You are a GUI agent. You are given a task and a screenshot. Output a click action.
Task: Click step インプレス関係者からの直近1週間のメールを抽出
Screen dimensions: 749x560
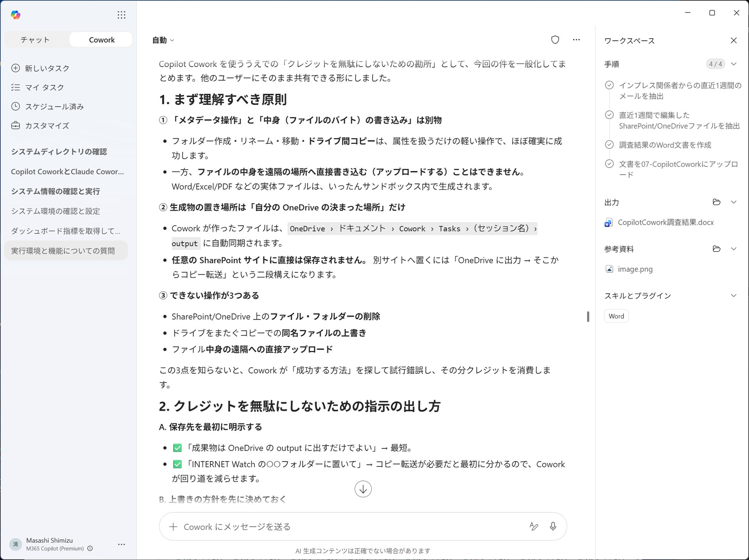[x=680, y=90]
